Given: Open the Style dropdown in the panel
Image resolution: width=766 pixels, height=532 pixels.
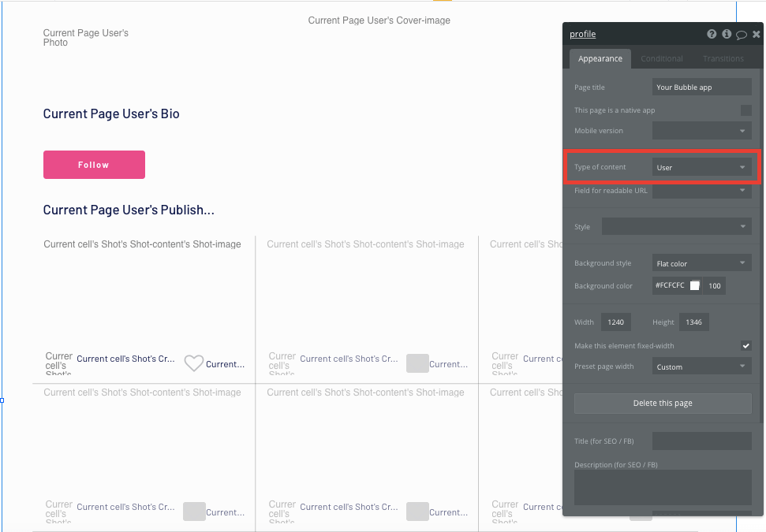Looking at the screenshot, I should (676, 226).
